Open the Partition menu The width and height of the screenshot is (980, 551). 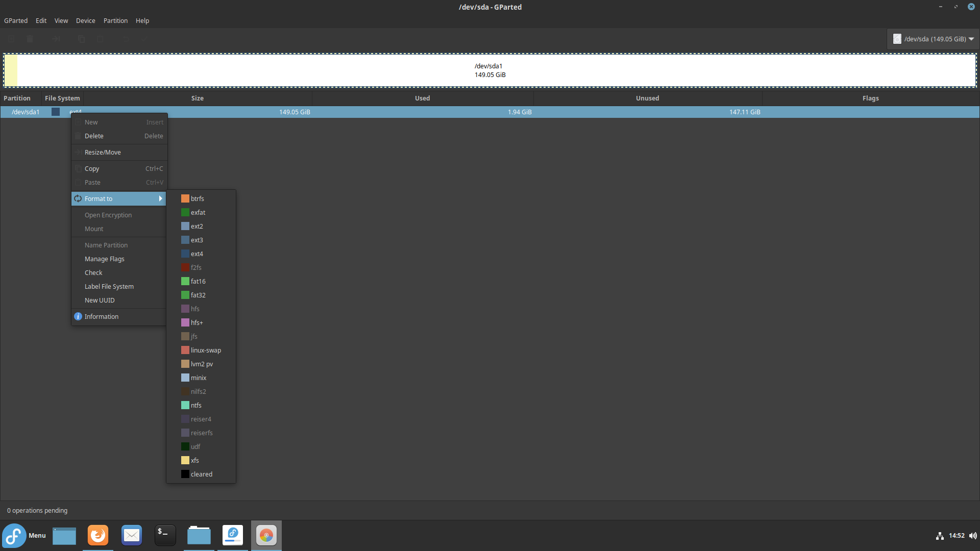[x=115, y=21]
